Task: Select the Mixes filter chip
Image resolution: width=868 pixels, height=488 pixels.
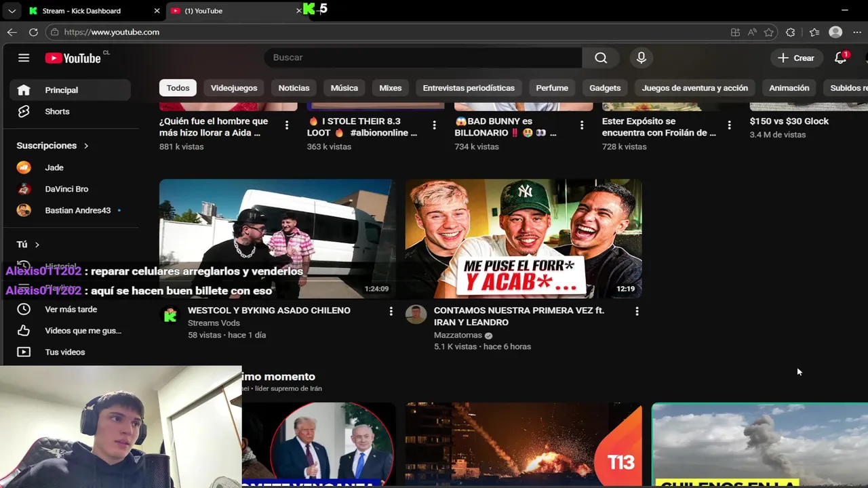Action: point(390,87)
